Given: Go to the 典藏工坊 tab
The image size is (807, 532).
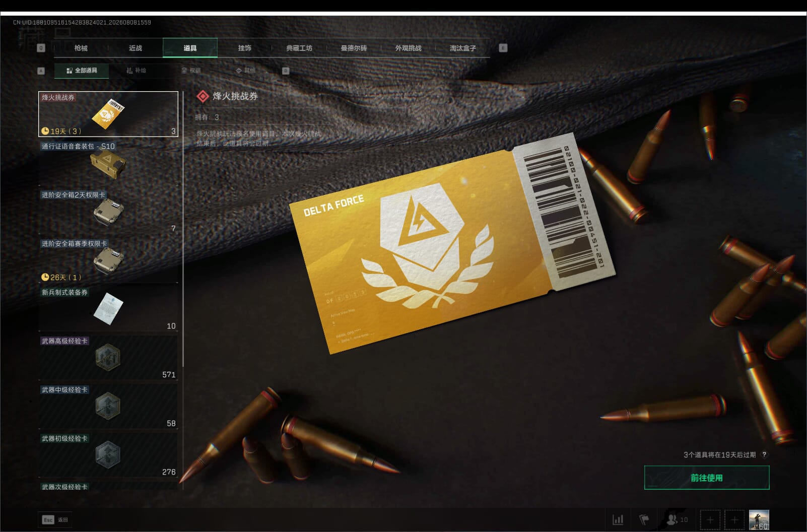Looking at the screenshot, I should point(299,48).
